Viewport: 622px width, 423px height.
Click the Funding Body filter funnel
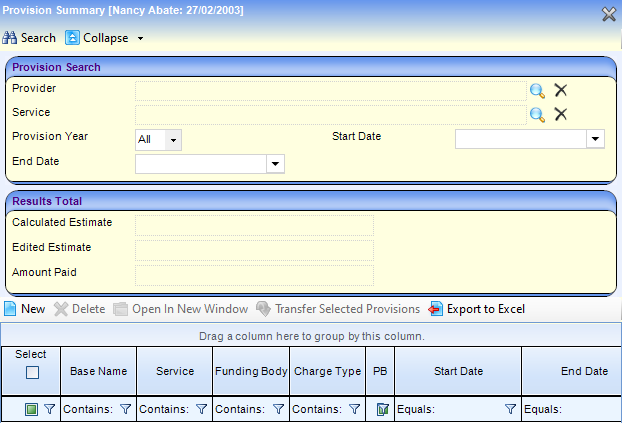pyautogui.click(x=277, y=409)
